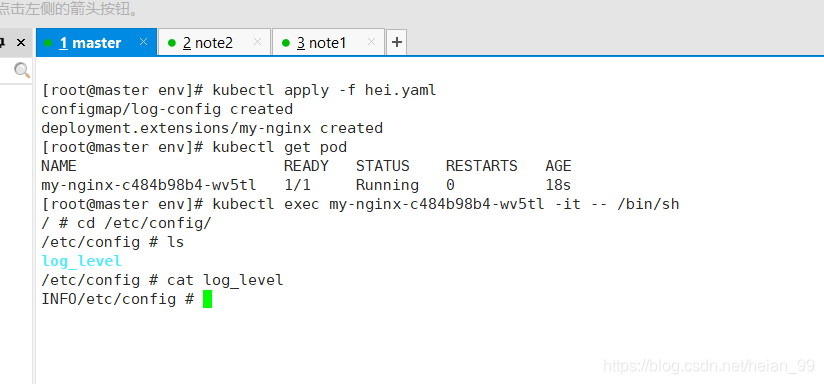The height and width of the screenshot is (384, 824).
Task: Click the green status dot on note1 tab
Action: click(x=285, y=43)
